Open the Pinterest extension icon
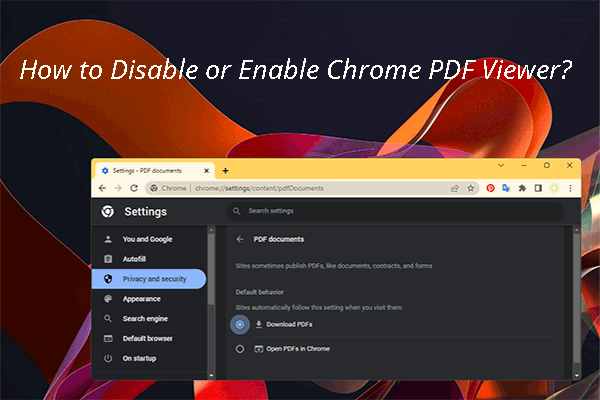600x400 pixels. point(490,188)
